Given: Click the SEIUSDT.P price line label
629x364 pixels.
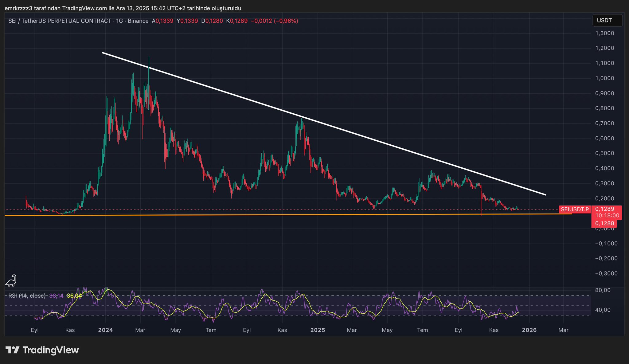Looking at the screenshot, I should 575,209.
